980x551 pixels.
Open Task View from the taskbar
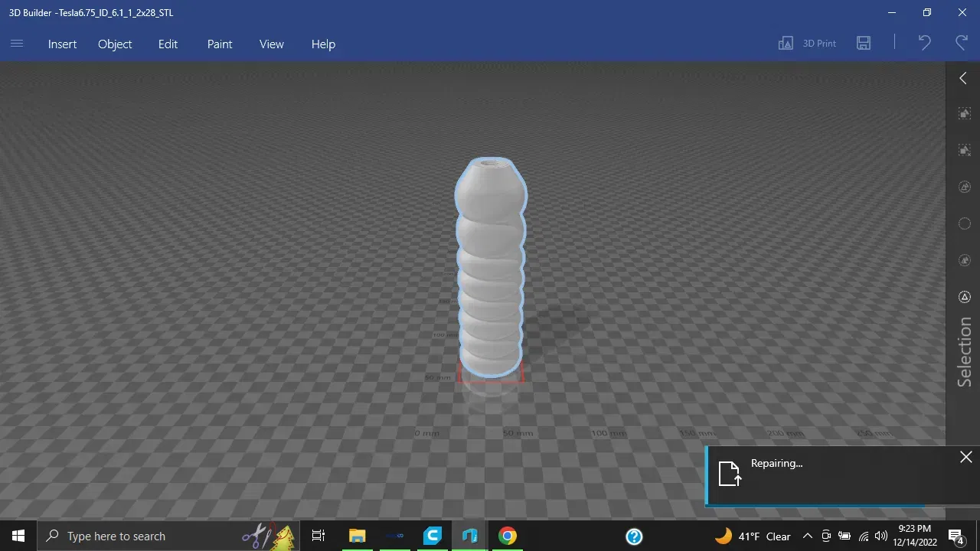tap(318, 536)
